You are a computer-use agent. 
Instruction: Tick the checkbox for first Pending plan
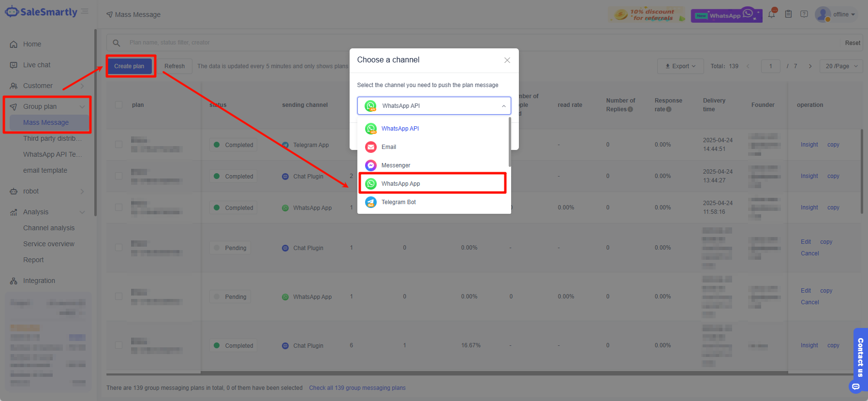click(x=118, y=248)
